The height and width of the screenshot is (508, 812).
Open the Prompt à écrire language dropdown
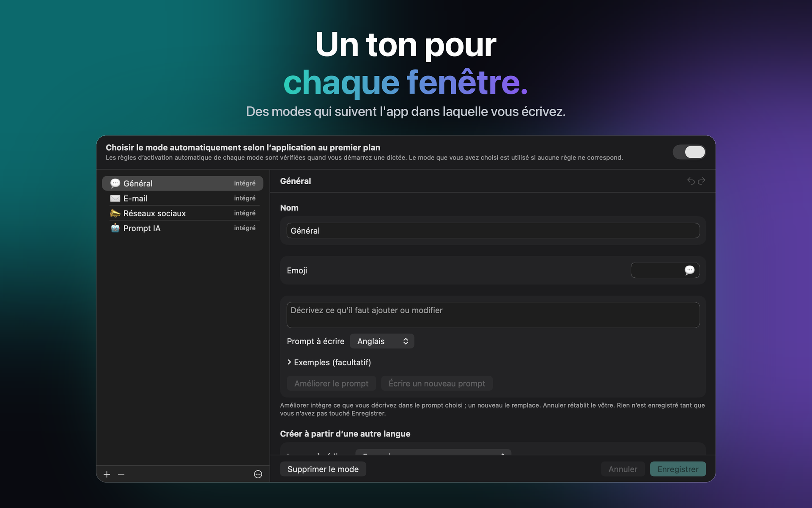tap(382, 341)
